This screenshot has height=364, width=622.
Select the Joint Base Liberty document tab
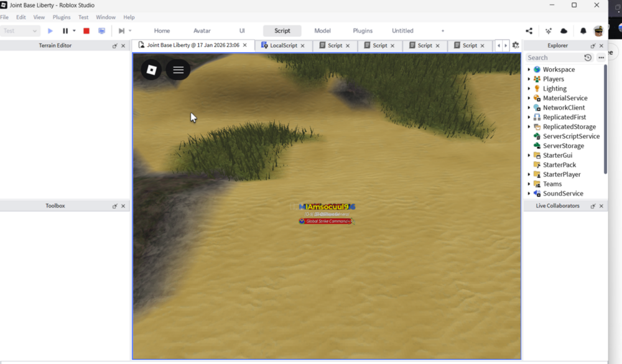193,45
